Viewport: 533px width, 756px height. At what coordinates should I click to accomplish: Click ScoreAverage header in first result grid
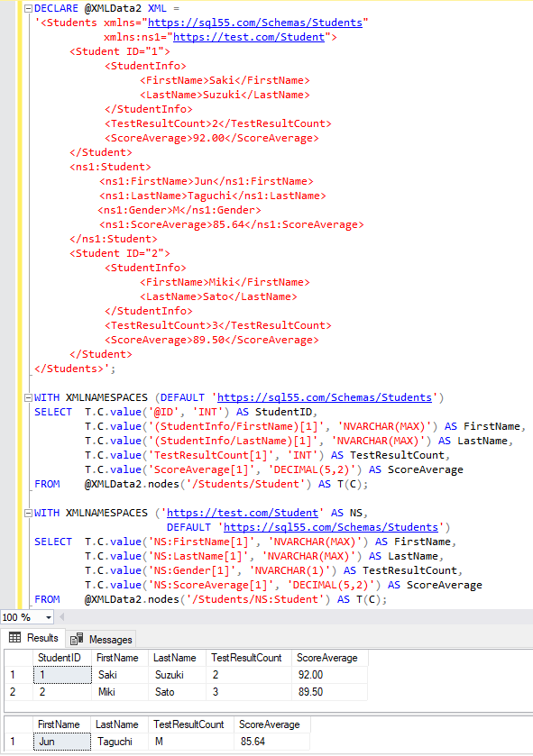pyautogui.click(x=330, y=658)
